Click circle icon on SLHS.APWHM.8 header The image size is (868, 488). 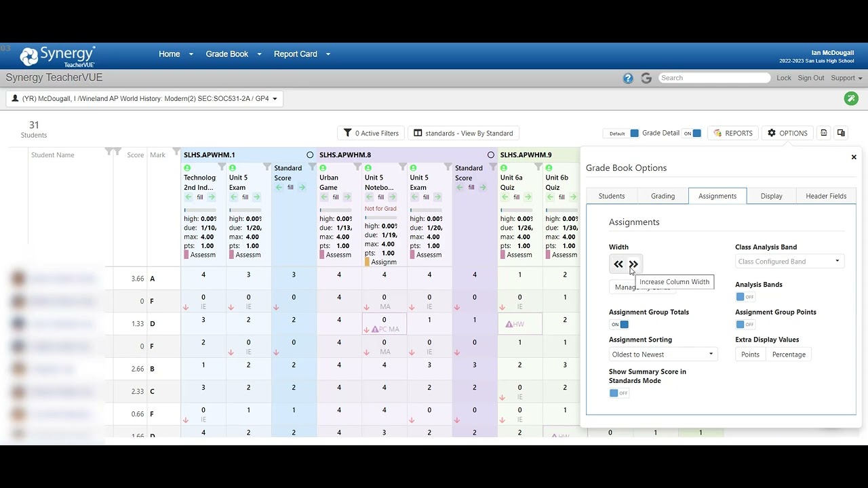(491, 155)
